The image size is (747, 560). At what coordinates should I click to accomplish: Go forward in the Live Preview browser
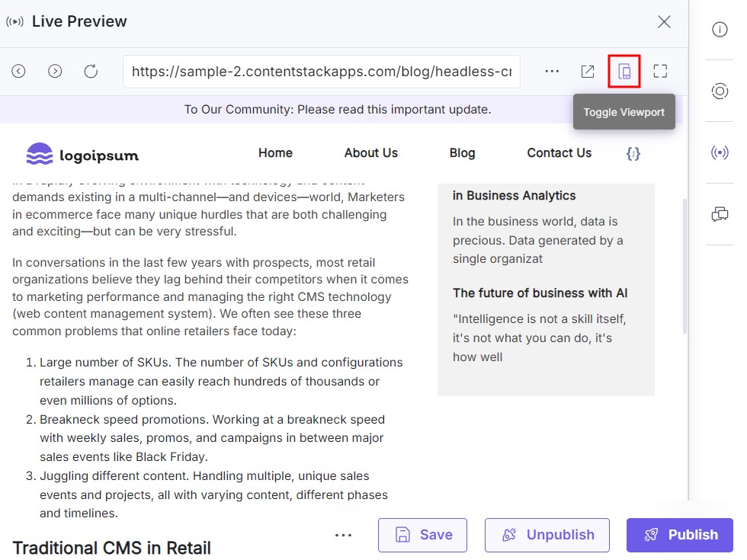tap(55, 72)
